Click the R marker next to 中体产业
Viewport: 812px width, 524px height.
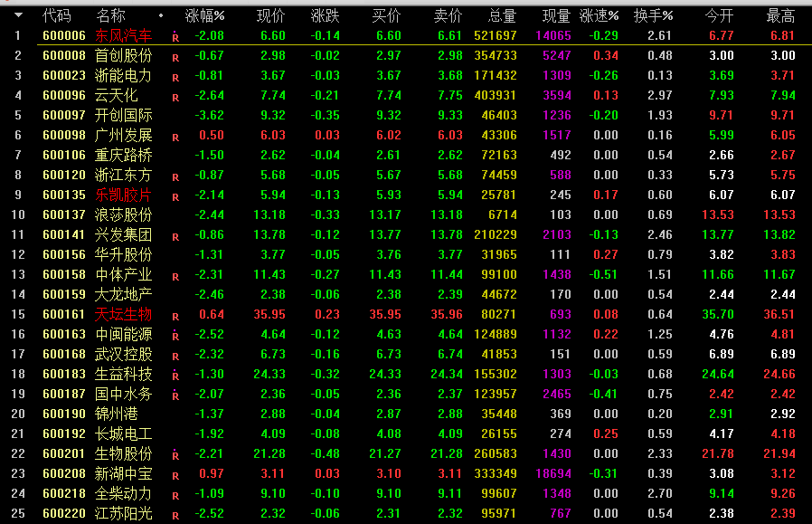(175, 277)
